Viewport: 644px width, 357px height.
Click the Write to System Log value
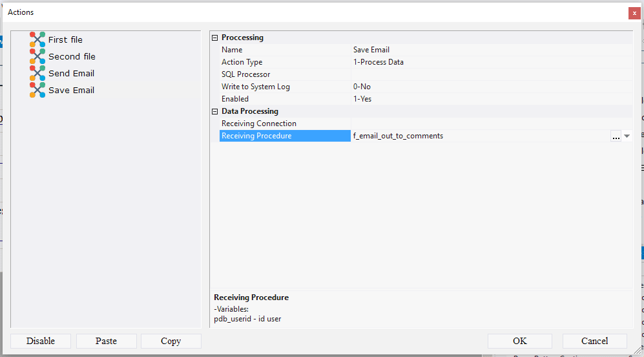(x=491, y=87)
